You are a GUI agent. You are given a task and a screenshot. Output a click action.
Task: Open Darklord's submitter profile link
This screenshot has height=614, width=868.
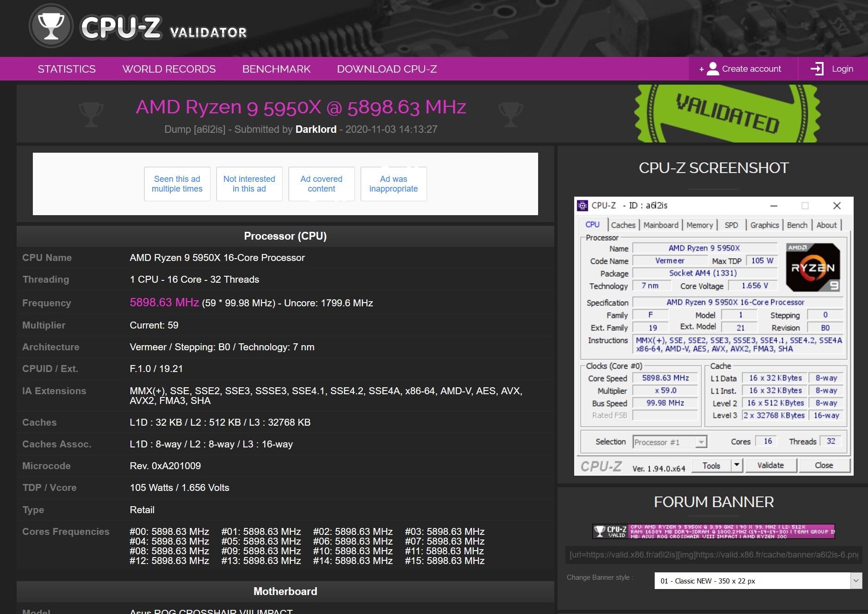tap(316, 130)
